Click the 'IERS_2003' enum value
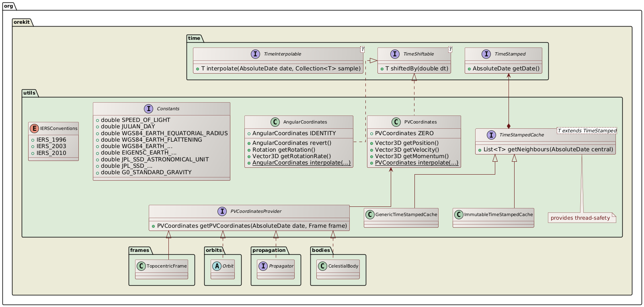This screenshot has width=644, height=307. (x=51, y=146)
